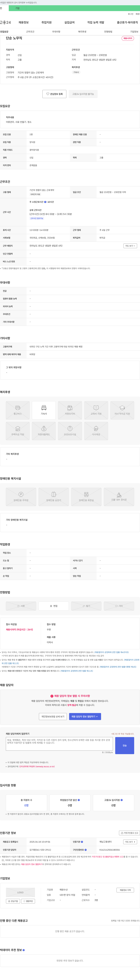140x980 pixels.
Task: Click the 면접 selection method icon
Action: pos(54,606)
